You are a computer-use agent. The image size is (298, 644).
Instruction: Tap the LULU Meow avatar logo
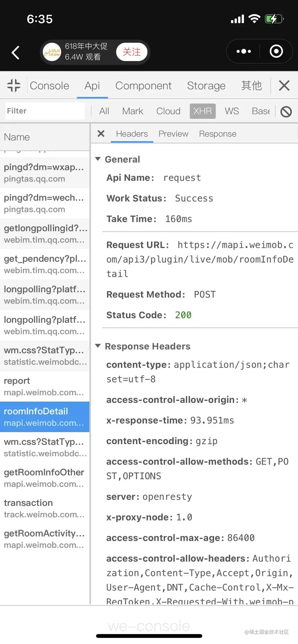pyautogui.click(x=52, y=52)
